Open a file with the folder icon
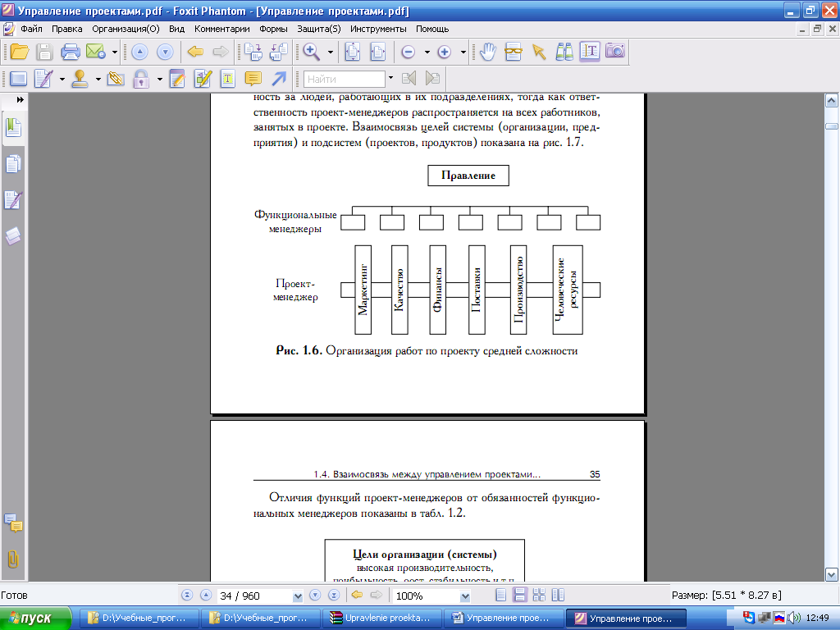 pos(20,52)
